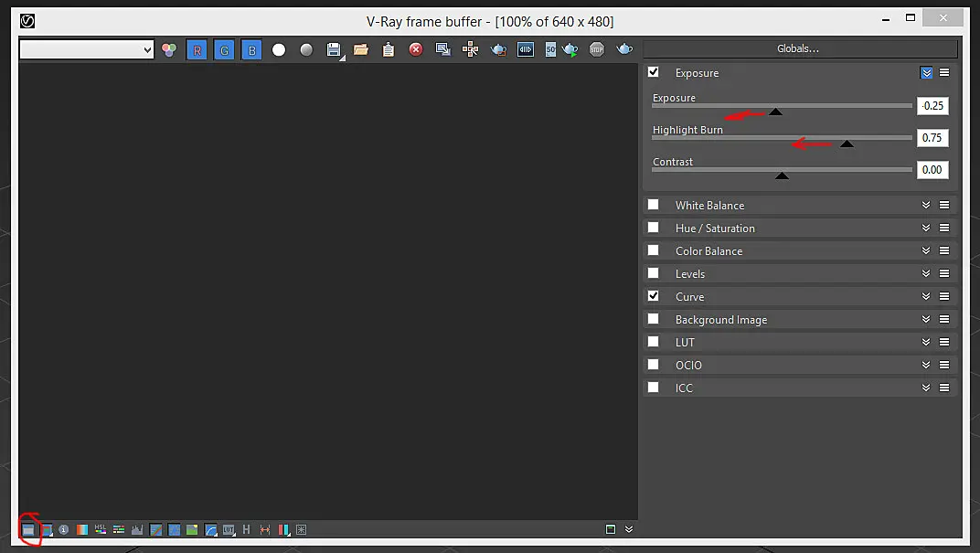Show corrections control panel icon in bottom toolbar
980x553 pixels.
[28, 530]
